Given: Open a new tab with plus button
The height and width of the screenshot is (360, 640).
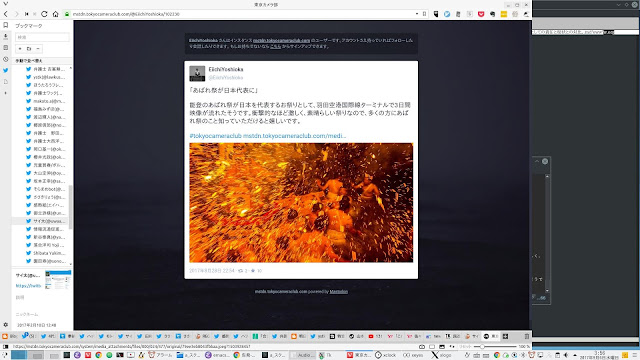Looking at the screenshot, I should click(x=505, y=336).
